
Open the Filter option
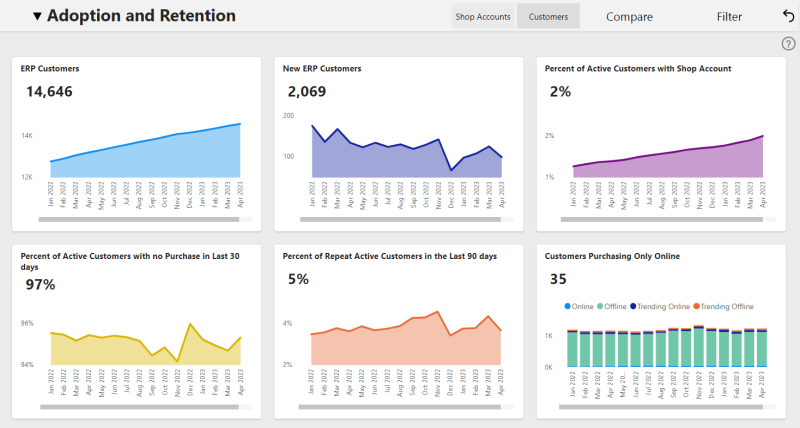click(x=729, y=17)
